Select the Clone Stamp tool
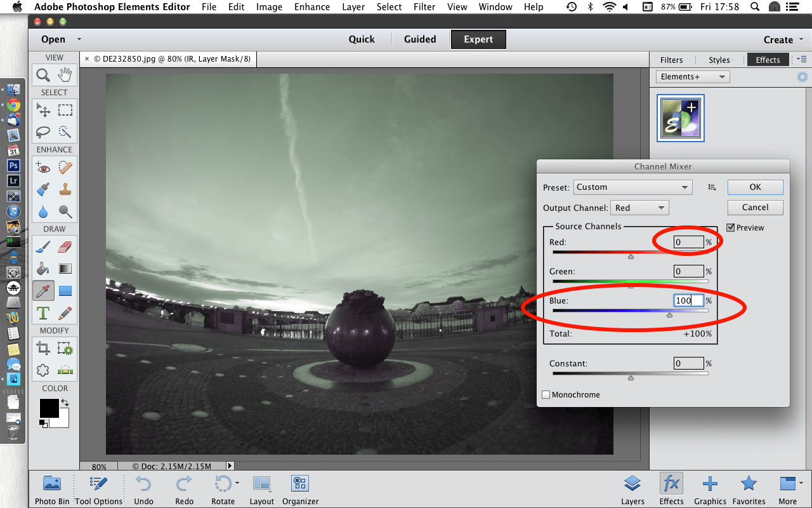The height and width of the screenshot is (508, 812). click(65, 189)
